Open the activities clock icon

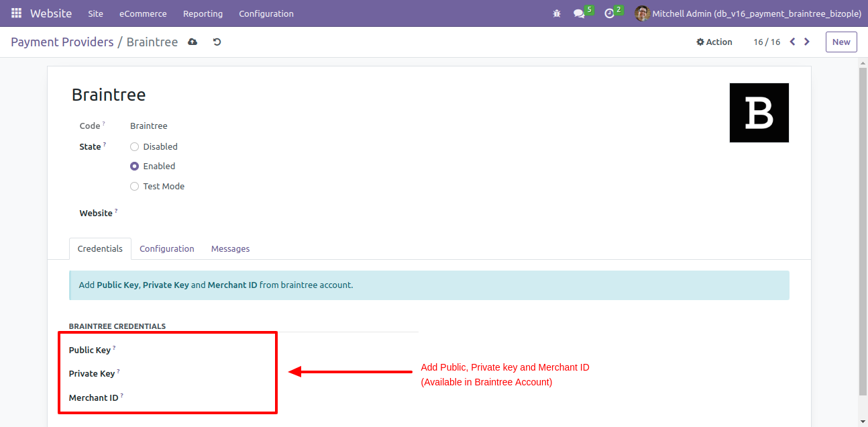tap(609, 13)
